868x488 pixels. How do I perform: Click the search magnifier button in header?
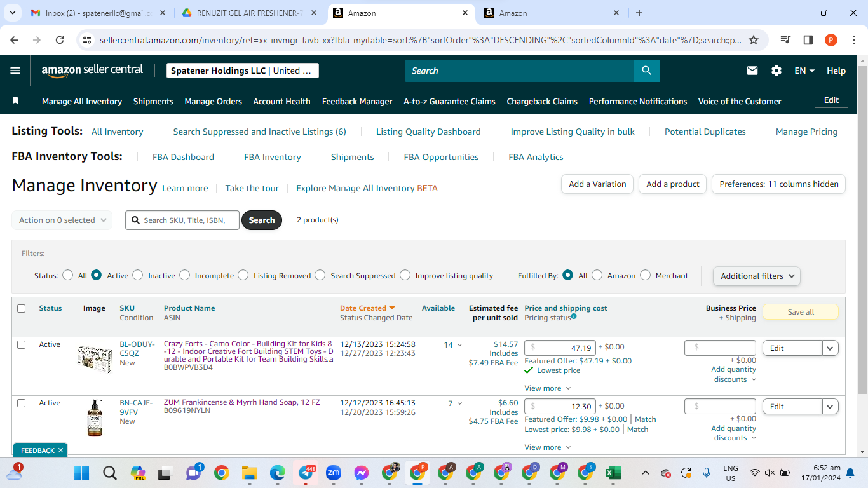(x=647, y=71)
